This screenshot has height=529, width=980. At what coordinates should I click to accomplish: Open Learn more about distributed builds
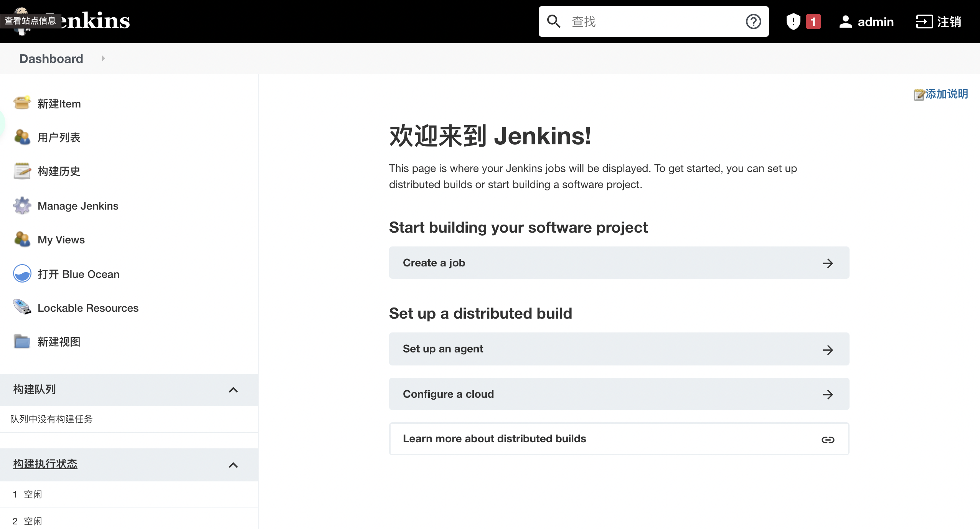point(619,439)
